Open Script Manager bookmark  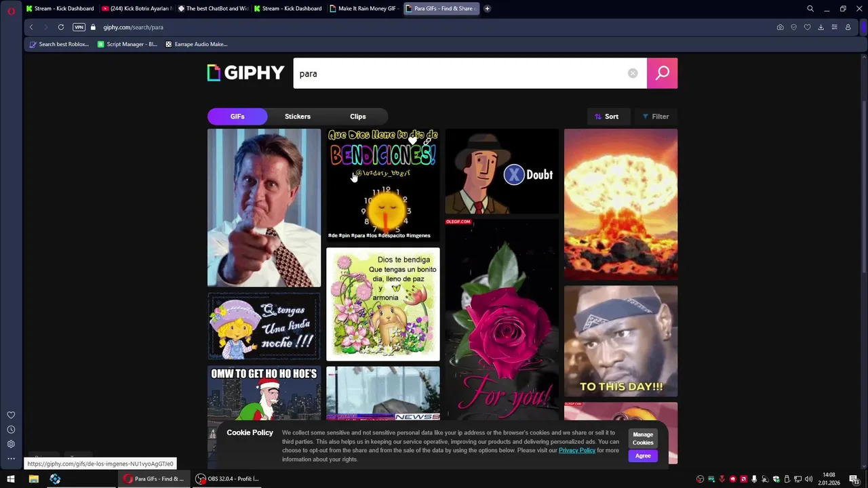(x=127, y=44)
